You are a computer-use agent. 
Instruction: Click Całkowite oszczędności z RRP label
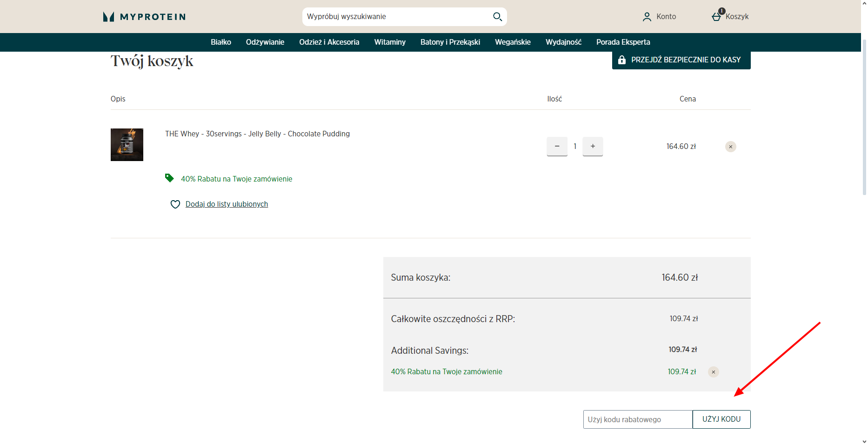coord(453,319)
